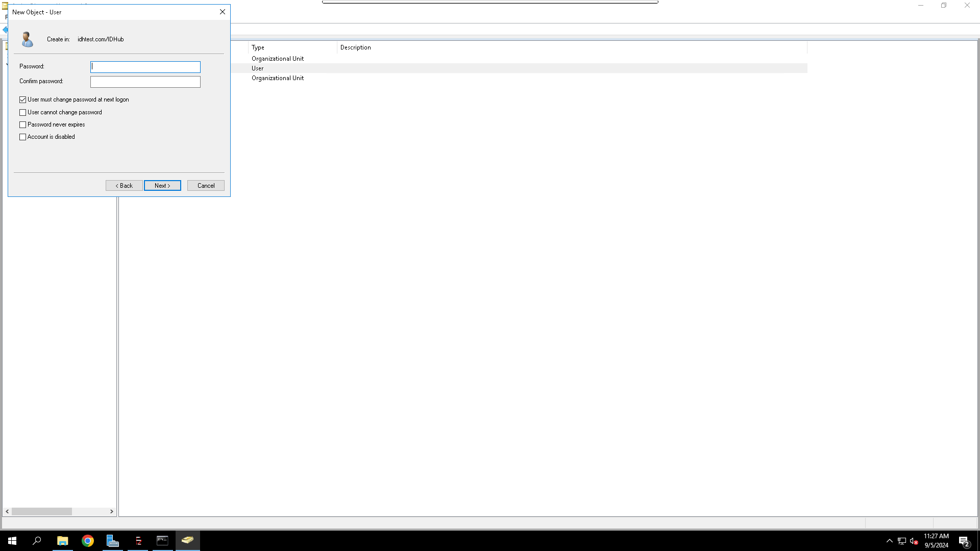Show hidden system tray icons
This screenshot has width=980, height=551.
[x=890, y=541]
